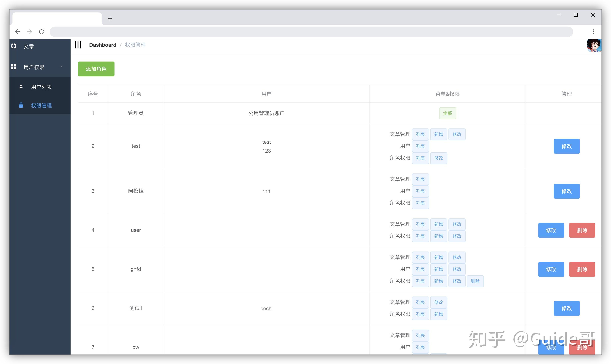This screenshot has height=364, width=611.
Task: Click the 文章 icon in the sidebar
Action: pos(14,46)
